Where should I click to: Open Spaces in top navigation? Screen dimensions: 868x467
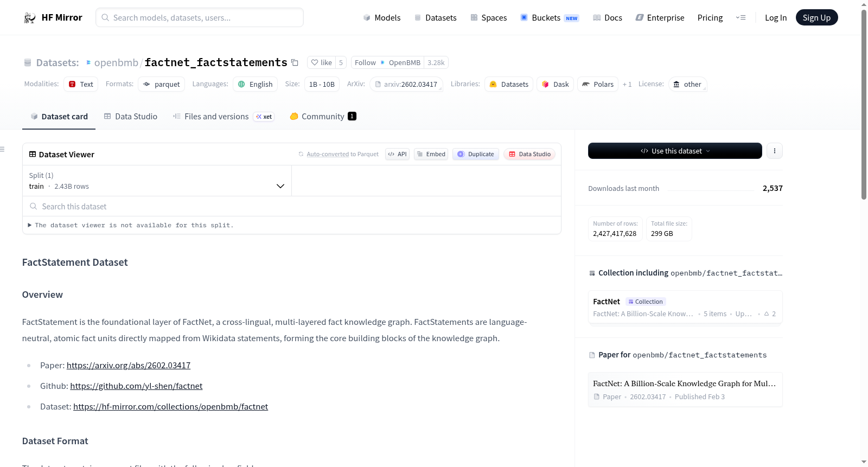[x=488, y=17]
